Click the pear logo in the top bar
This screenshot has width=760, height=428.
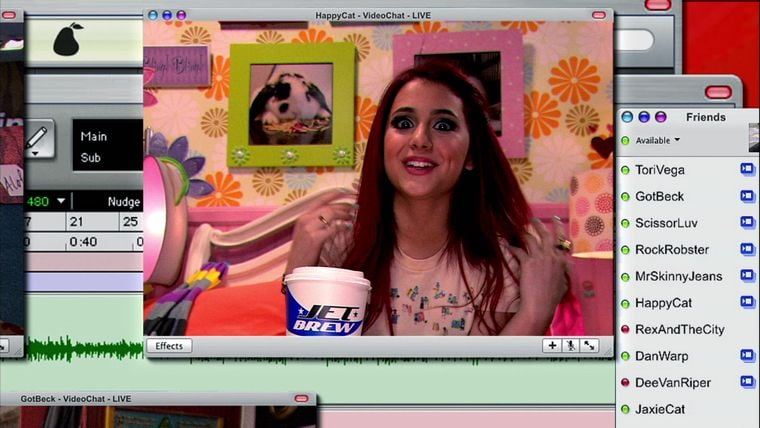pyautogui.click(x=67, y=39)
